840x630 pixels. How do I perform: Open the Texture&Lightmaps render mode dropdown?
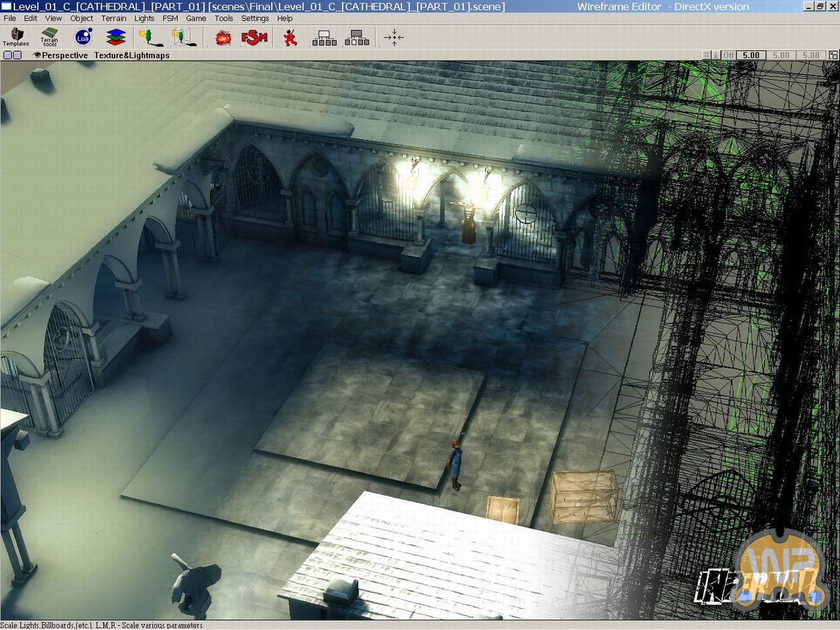[131, 56]
